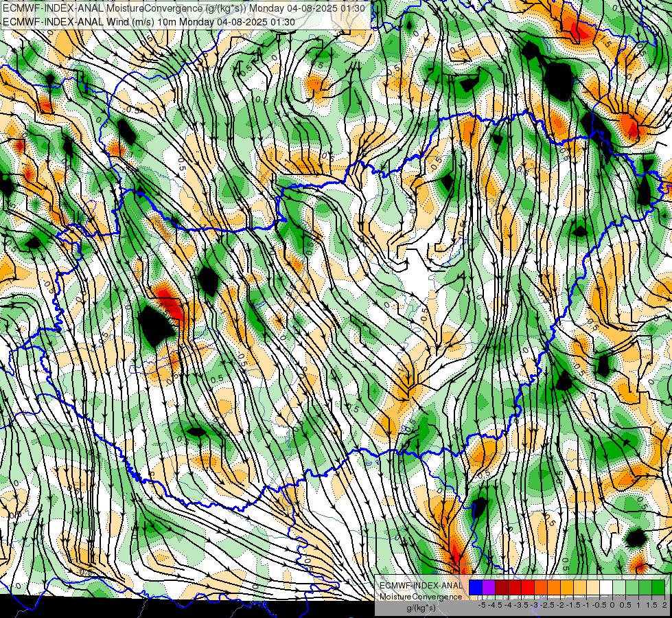Select the darkest green legend swatch
This screenshot has width=672, height=618.
(658, 588)
